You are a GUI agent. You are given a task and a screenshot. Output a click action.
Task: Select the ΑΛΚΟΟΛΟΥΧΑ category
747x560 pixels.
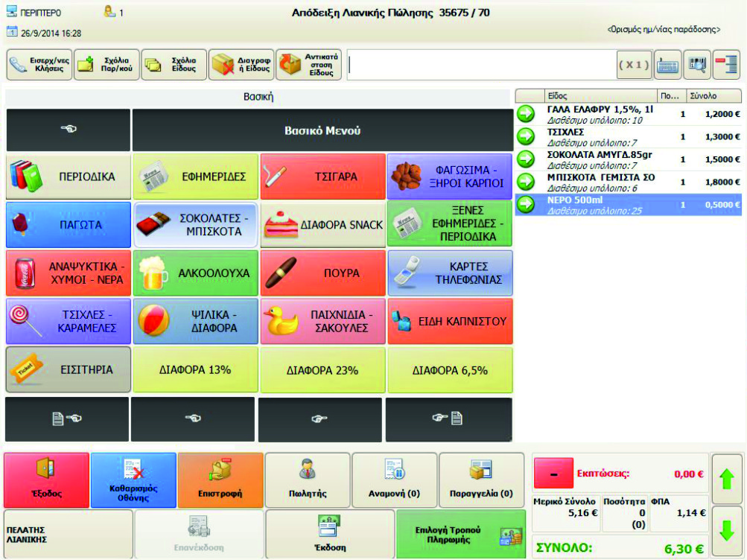(x=195, y=273)
